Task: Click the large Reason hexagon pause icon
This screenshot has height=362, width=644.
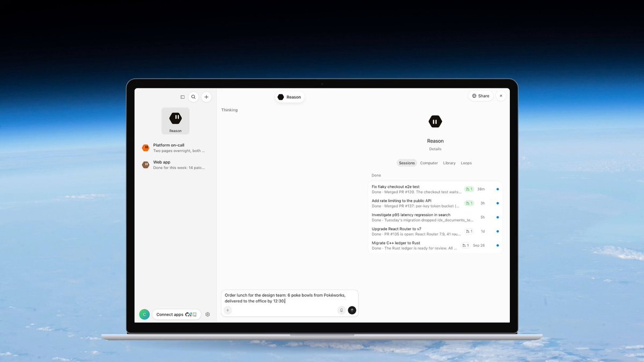Action: tap(435, 122)
